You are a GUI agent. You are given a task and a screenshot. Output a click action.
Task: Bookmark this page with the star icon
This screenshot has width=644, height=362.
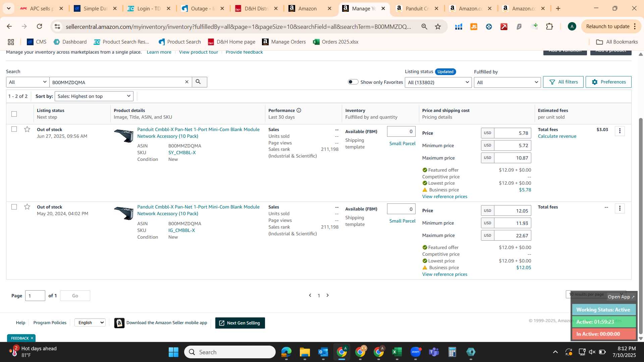click(438, 26)
